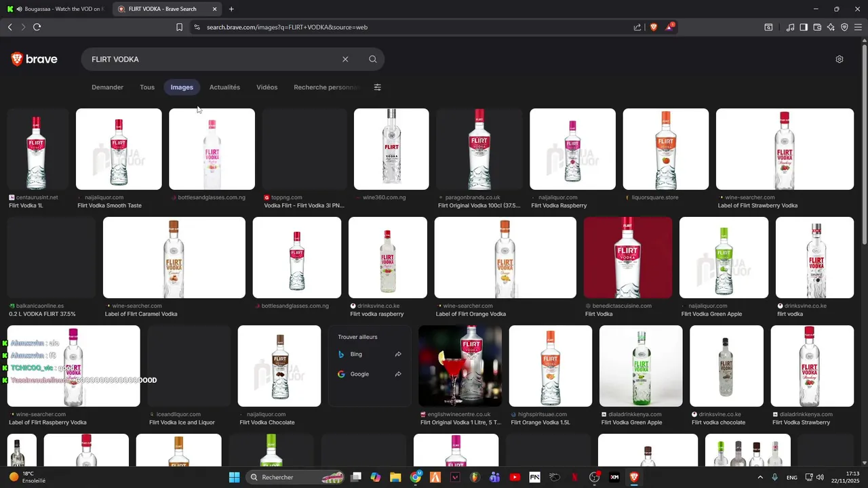Viewport: 868px width, 488px height.
Task: Launch YouTube from taskbar
Action: 515,477
